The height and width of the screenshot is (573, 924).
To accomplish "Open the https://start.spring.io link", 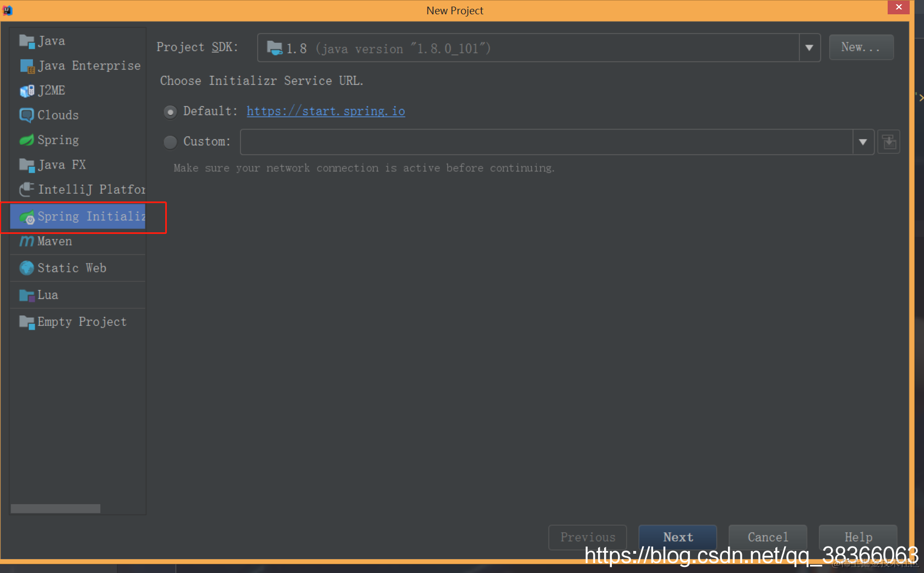I will [x=325, y=112].
